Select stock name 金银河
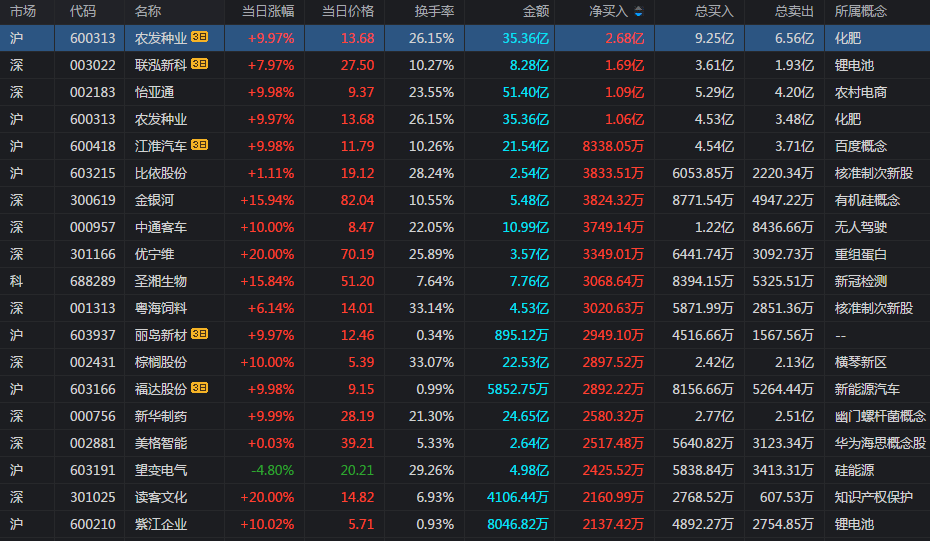 (x=154, y=201)
